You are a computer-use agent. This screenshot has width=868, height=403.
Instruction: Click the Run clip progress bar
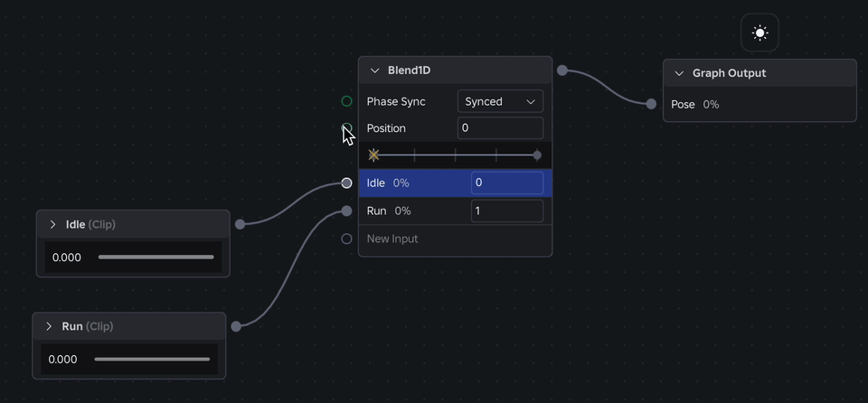point(152,359)
